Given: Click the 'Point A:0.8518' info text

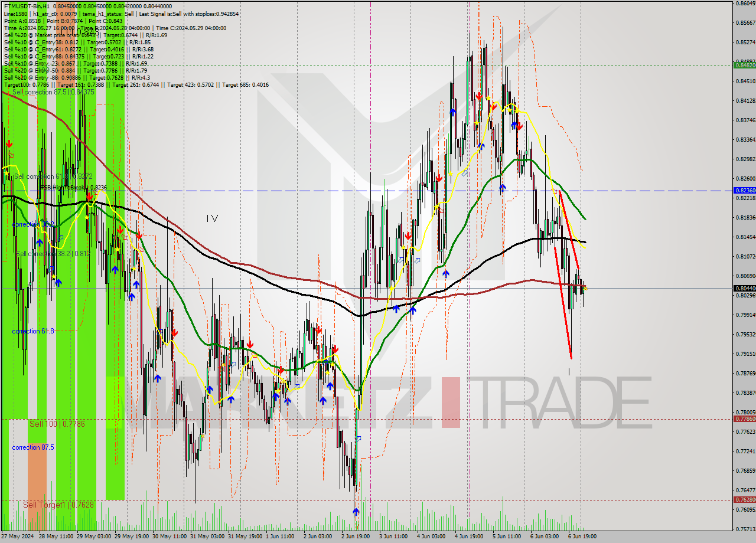Looking at the screenshot, I should 22,21.
